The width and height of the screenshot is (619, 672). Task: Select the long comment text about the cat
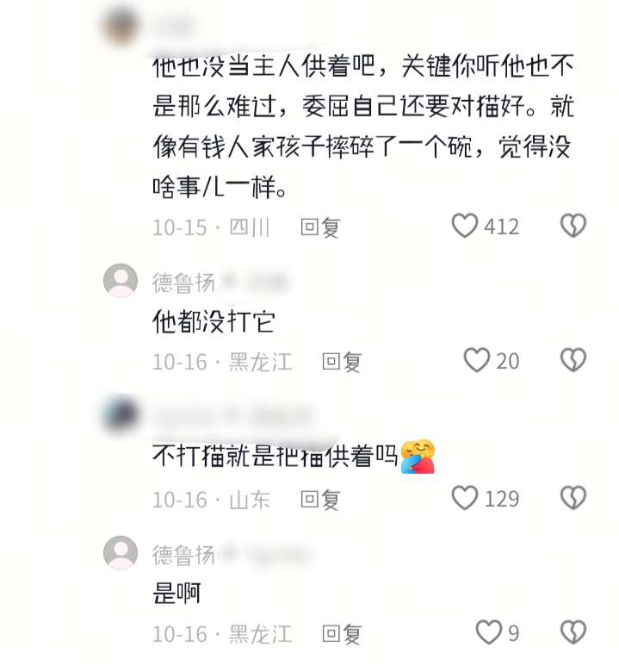coord(363,126)
